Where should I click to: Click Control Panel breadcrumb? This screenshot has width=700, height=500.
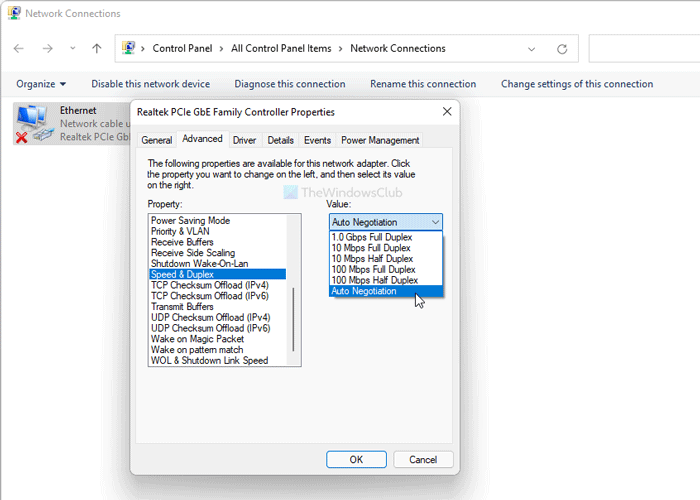click(182, 48)
